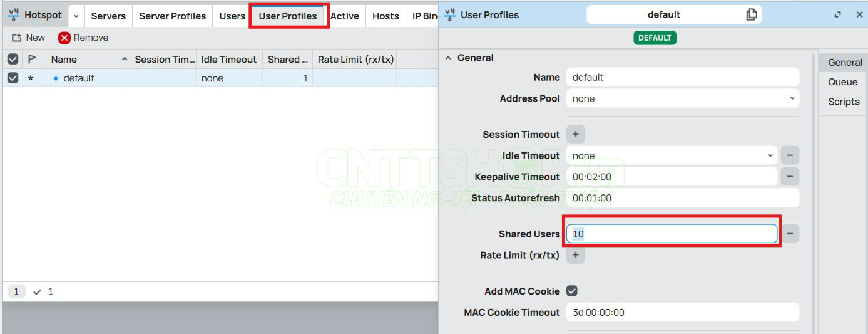
Task: Click the Shared Users input field
Action: (x=671, y=234)
